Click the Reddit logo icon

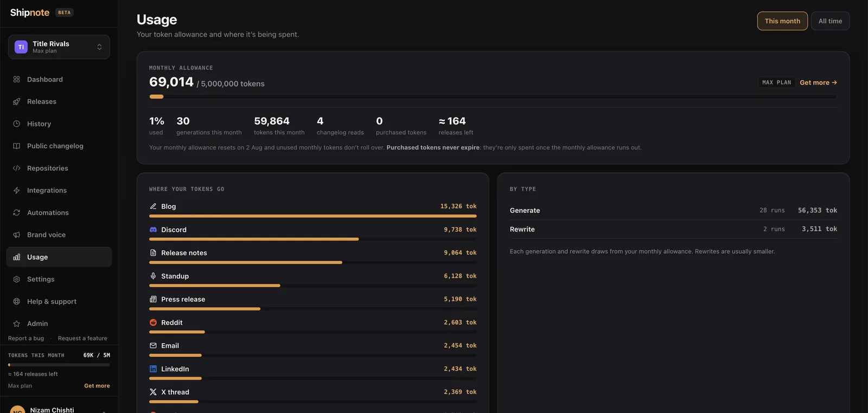click(x=153, y=322)
